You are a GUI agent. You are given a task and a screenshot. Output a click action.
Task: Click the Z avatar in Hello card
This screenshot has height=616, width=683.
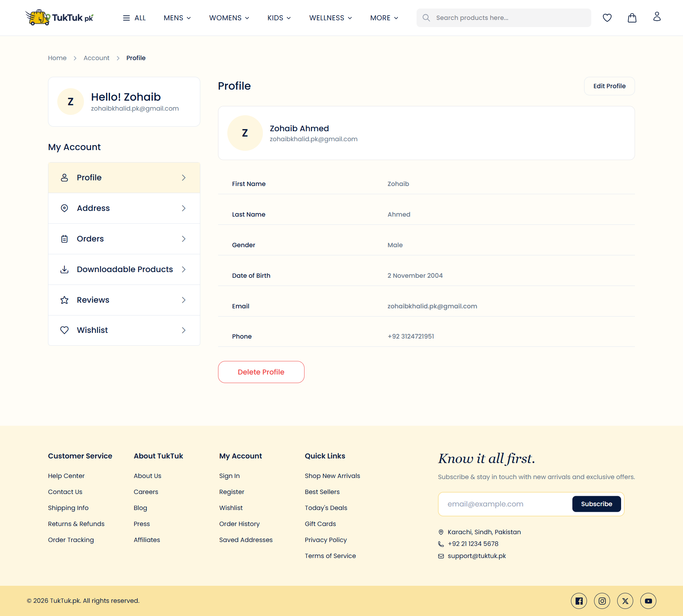[x=71, y=102]
